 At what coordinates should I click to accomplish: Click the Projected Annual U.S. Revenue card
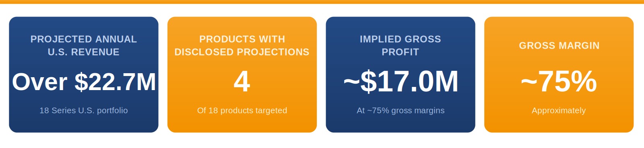[x=84, y=74]
